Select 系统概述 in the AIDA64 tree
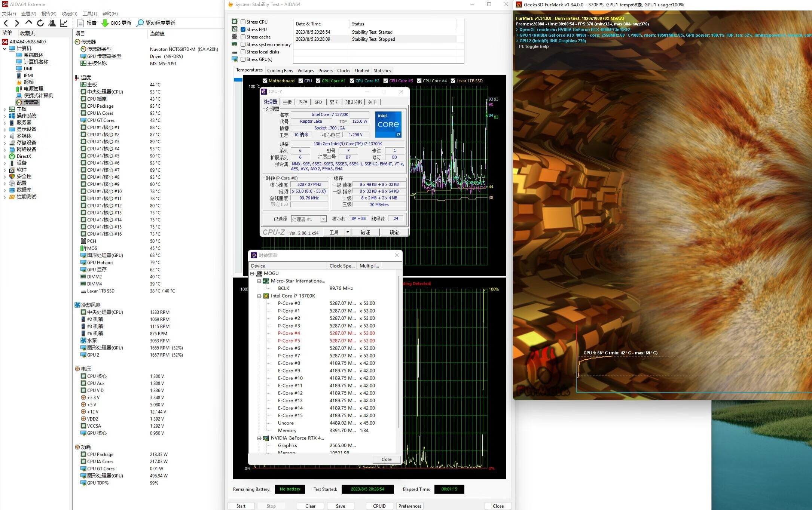Image resolution: width=812 pixels, height=510 pixels. (30, 55)
